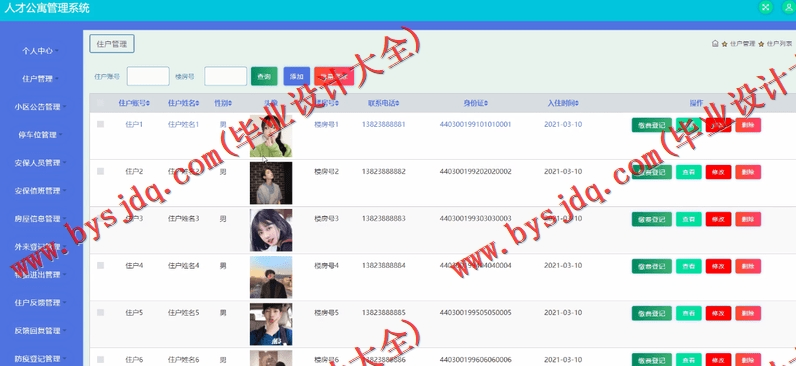796x366 pixels.
Task: Open the 外来登记管理 sidebar item
Action: click(x=40, y=247)
